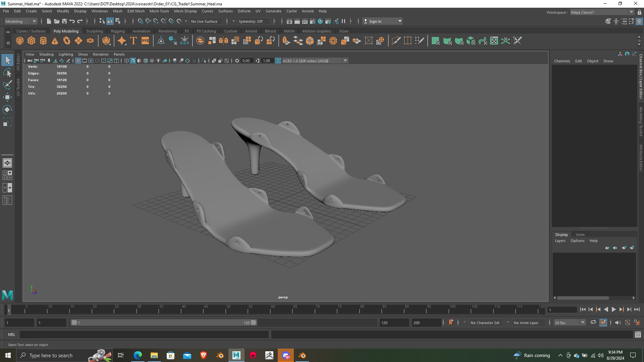Select the Move tool in the toolbox
Viewport: 644px width, 362px height.
tap(7, 97)
